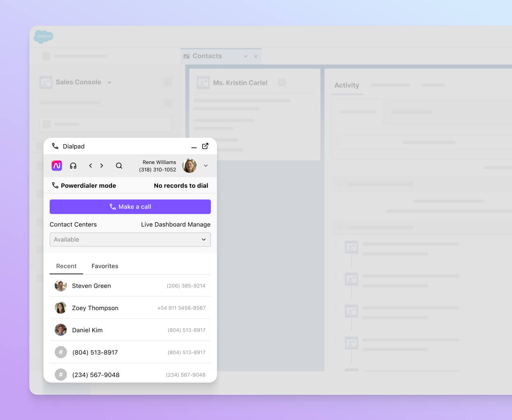
Task: Toggle the Contacts tab chevron
Action: click(x=245, y=56)
